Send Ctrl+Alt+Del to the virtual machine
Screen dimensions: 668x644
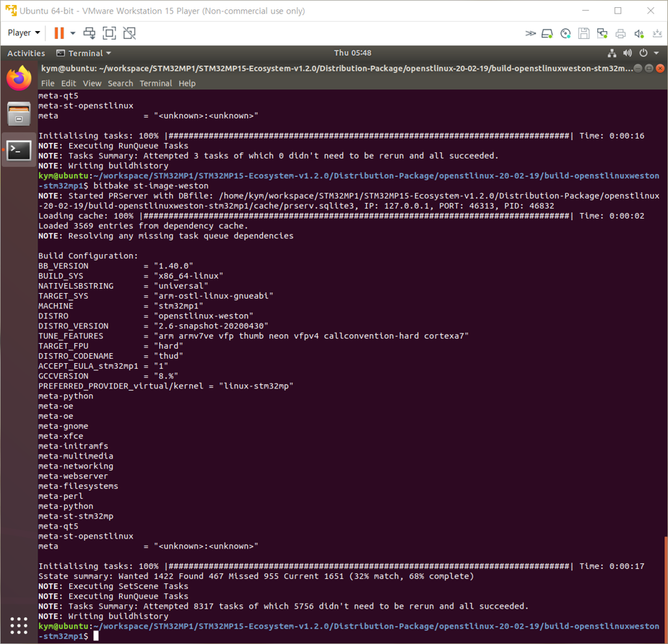tap(90, 33)
